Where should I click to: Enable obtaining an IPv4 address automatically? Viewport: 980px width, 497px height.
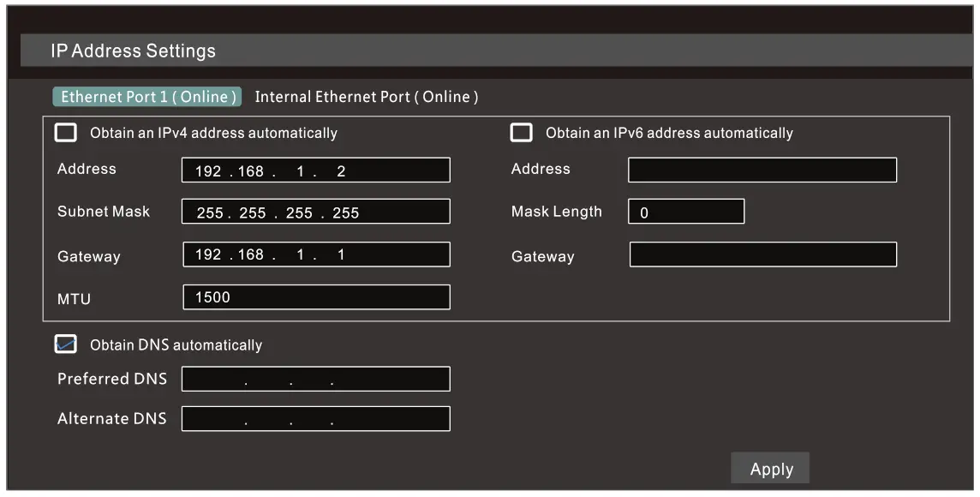66,132
